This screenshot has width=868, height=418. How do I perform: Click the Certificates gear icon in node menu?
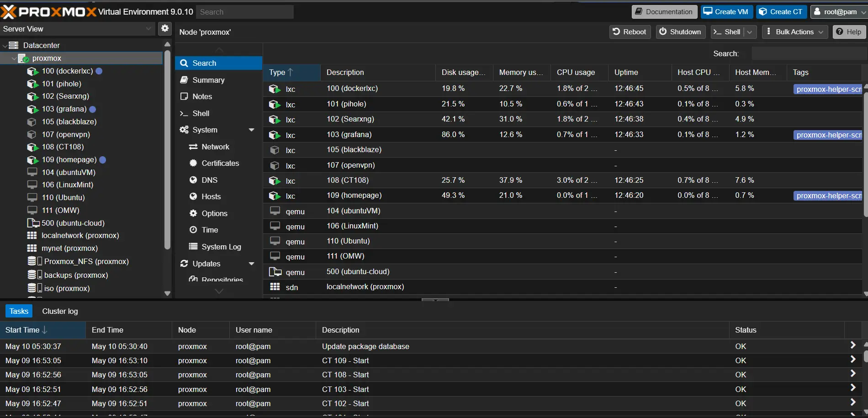pos(193,163)
